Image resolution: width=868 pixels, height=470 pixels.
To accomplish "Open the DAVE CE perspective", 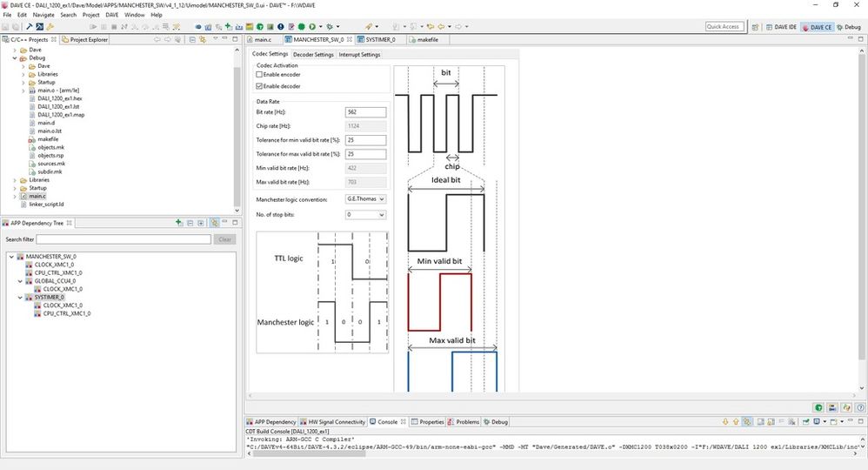I will [x=817, y=27].
